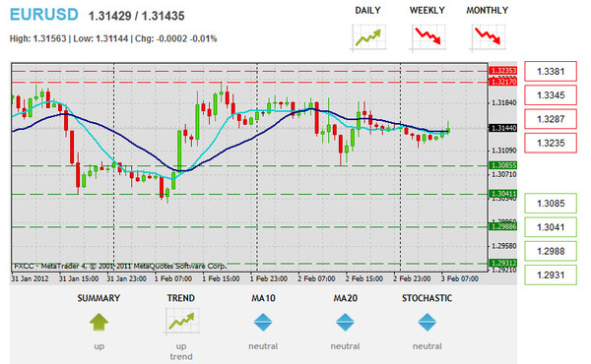Click the MA20 heading

pos(346,298)
